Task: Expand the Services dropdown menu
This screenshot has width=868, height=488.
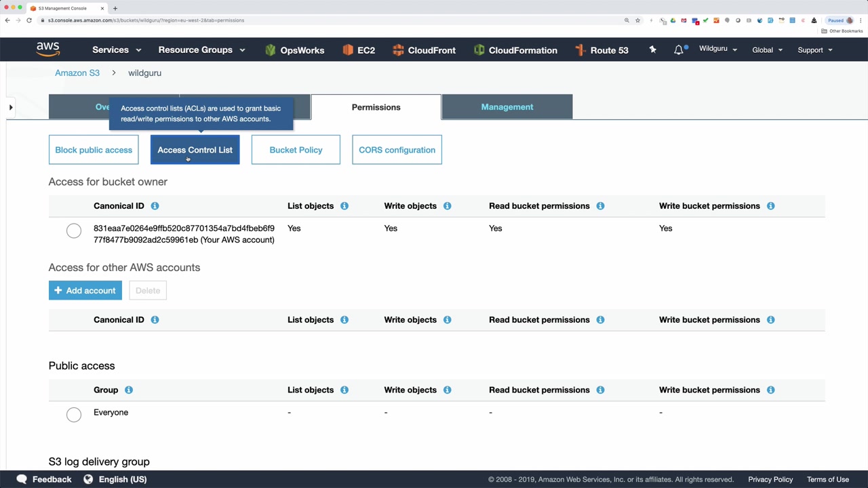Action: 117,50
